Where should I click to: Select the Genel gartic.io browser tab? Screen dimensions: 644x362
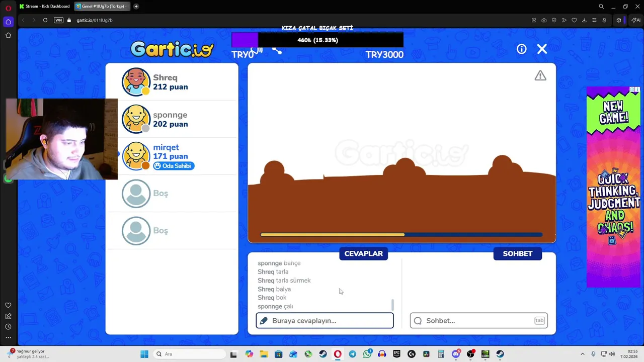tap(102, 7)
